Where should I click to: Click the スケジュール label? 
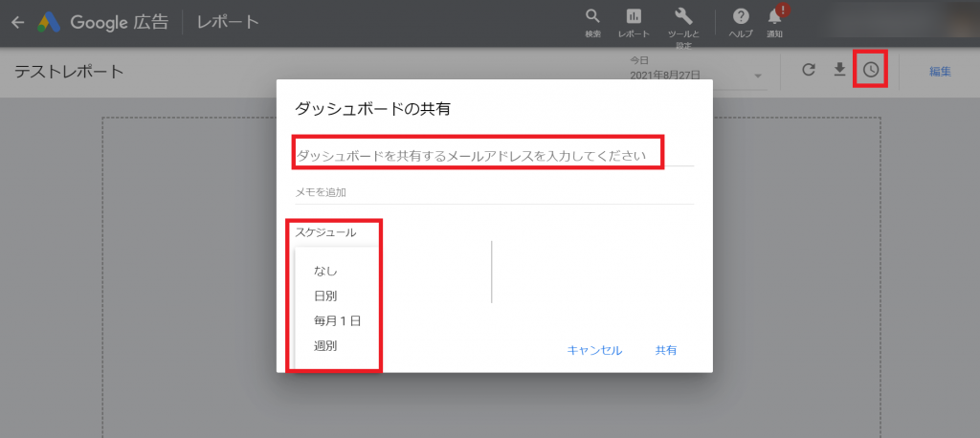click(325, 232)
